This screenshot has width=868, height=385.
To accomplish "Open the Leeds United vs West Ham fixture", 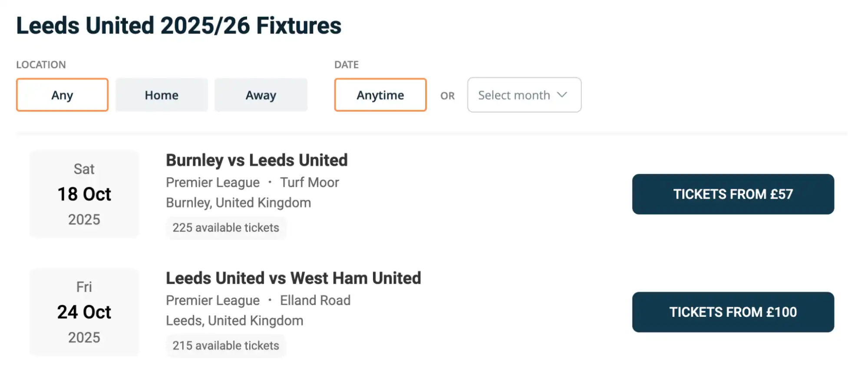I will pyautogui.click(x=293, y=278).
